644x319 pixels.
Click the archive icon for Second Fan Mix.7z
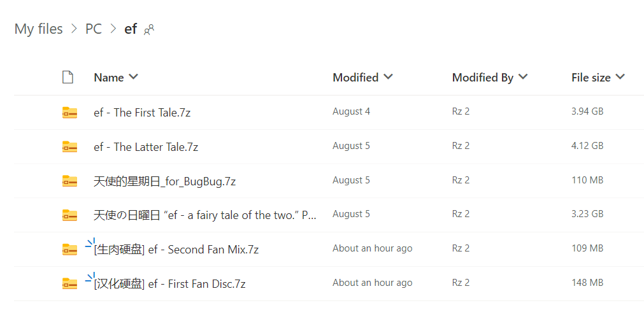coord(69,250)
